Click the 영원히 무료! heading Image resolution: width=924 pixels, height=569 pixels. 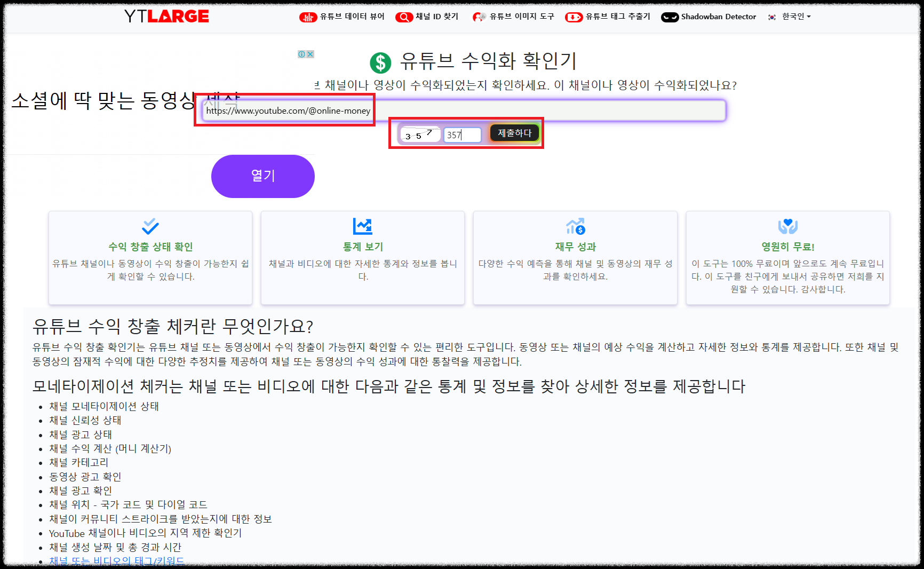pyautogui.click(x=788, y=247)
